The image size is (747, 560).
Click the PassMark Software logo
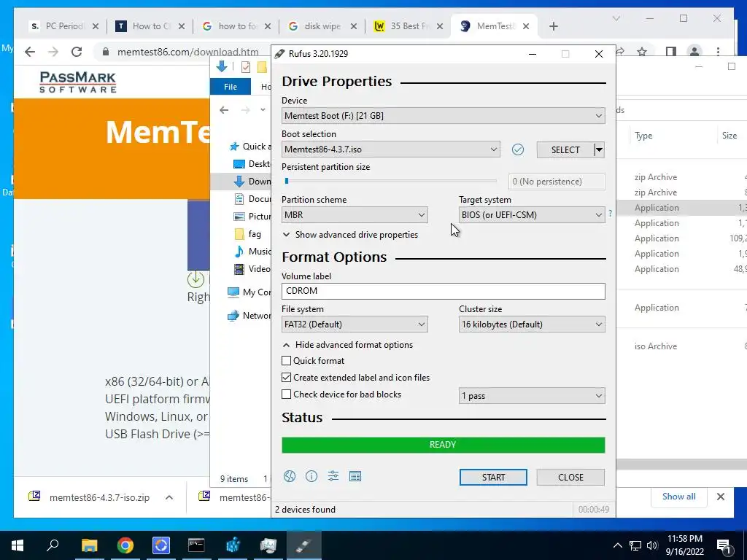click(78, 82)
